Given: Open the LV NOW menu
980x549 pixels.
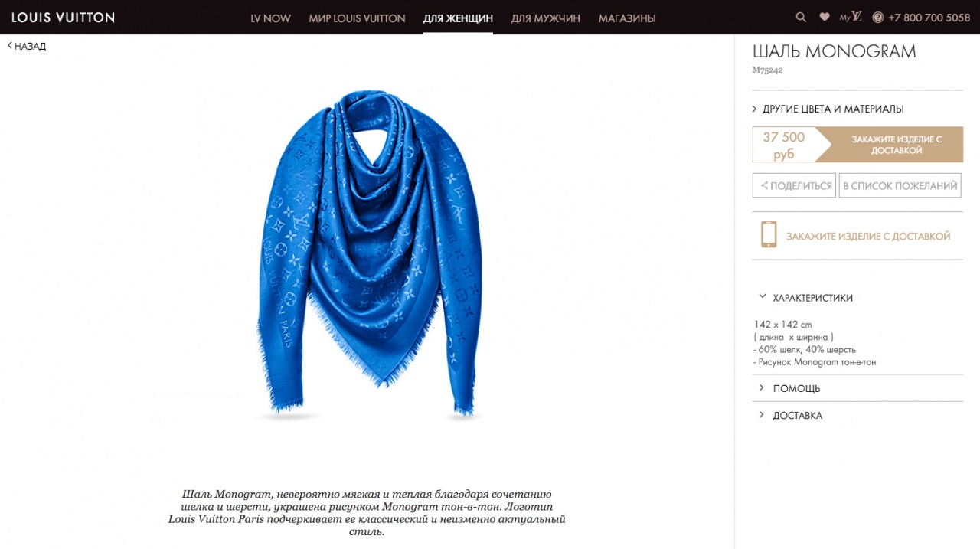Looking at the screenshot, I should 271,18.
